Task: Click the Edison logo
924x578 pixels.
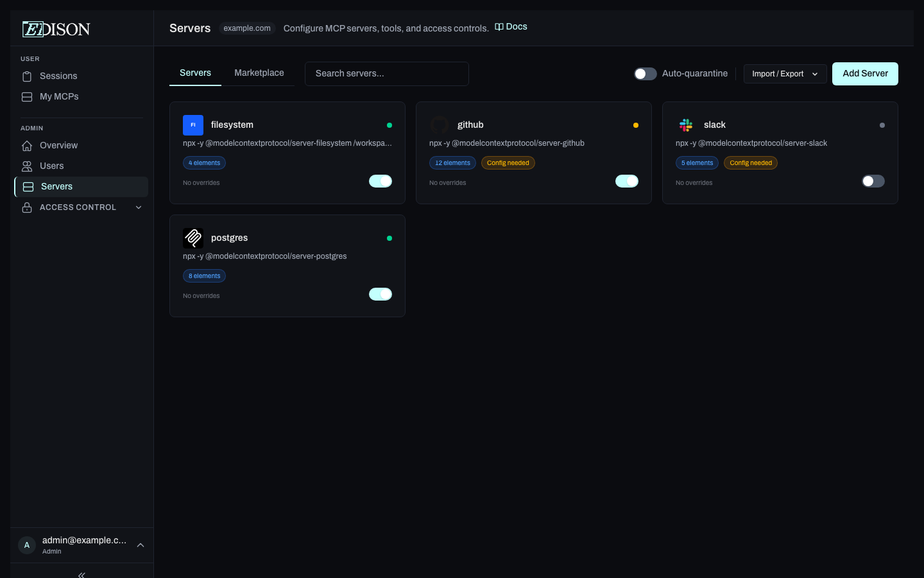Action: (x=56, y=28)
